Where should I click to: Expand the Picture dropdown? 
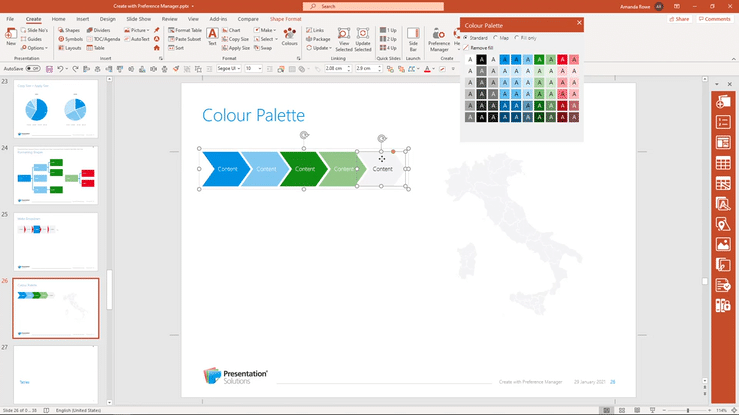coord(140,30)
